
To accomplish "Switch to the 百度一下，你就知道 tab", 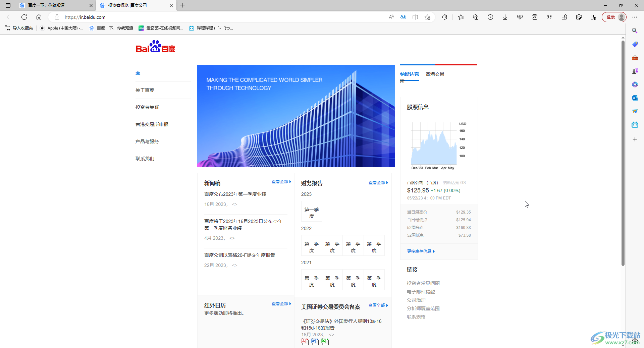I will (x=56, y=5).
